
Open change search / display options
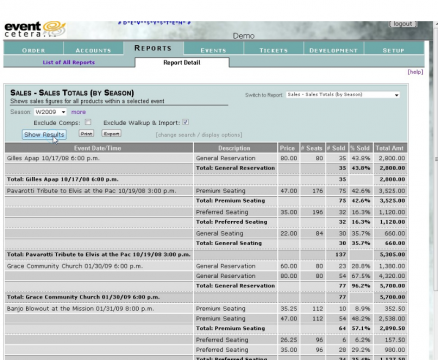[199, 135]
